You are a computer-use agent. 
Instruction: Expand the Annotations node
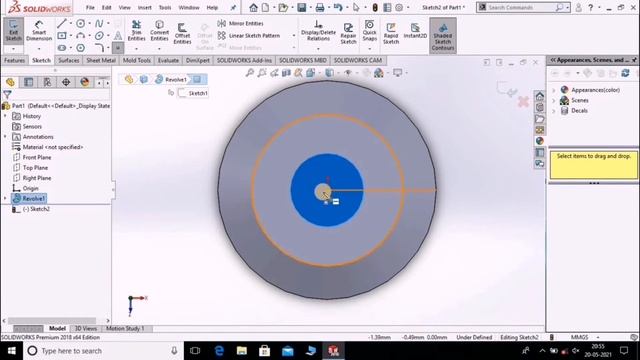pos(5,137)
